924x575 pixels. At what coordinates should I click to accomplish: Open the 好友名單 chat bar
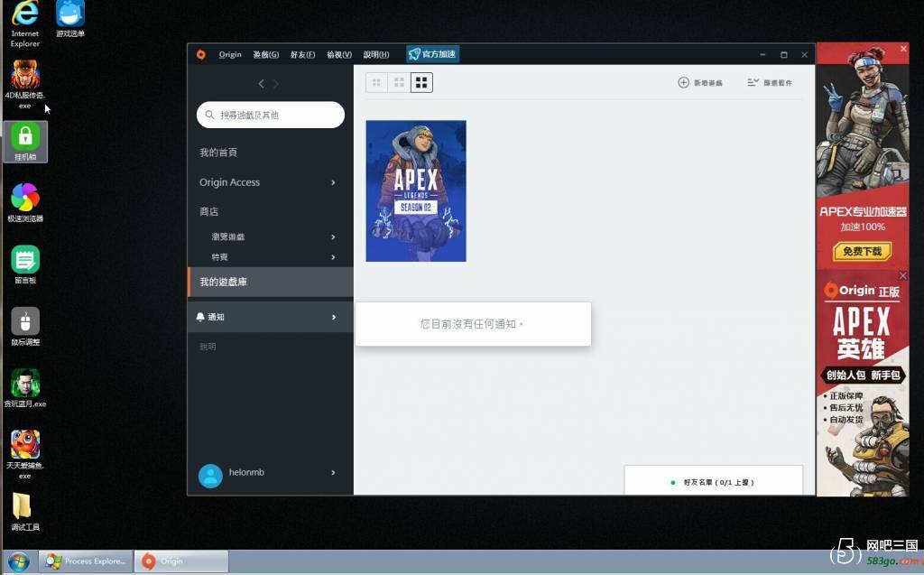click(x=714, y=481)
